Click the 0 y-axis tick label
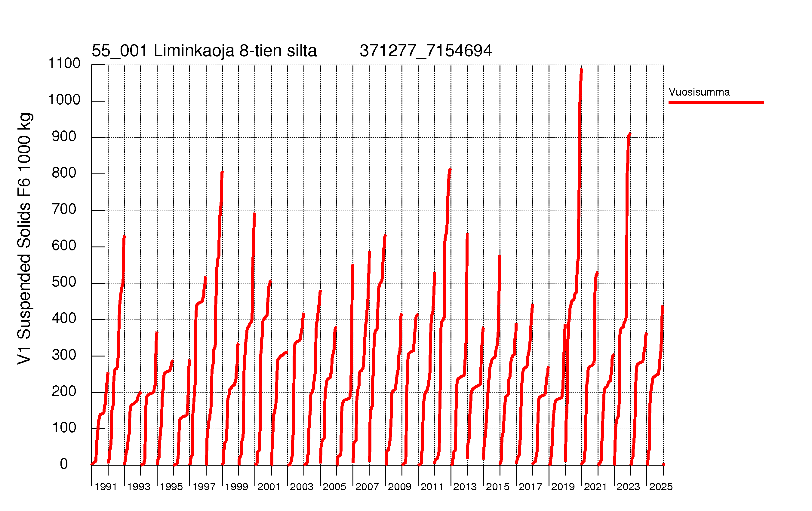This screenshot has height=511, width=812. [64, 464]
